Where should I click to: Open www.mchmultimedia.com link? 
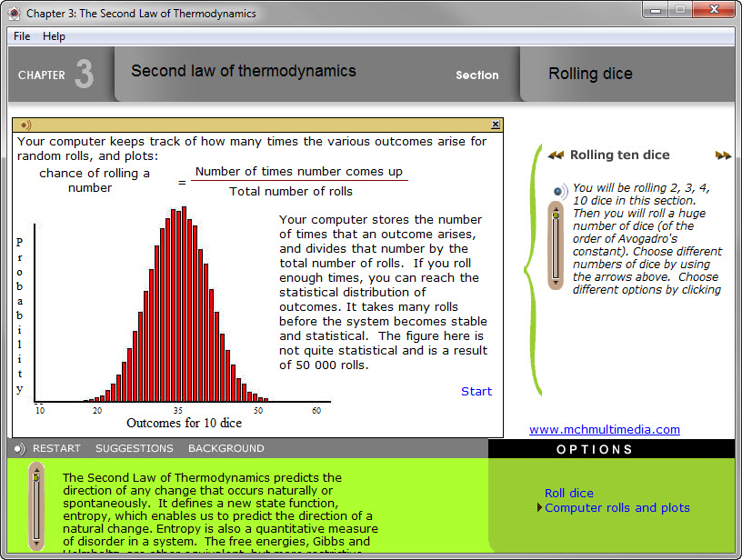click(x=605, y=429)
